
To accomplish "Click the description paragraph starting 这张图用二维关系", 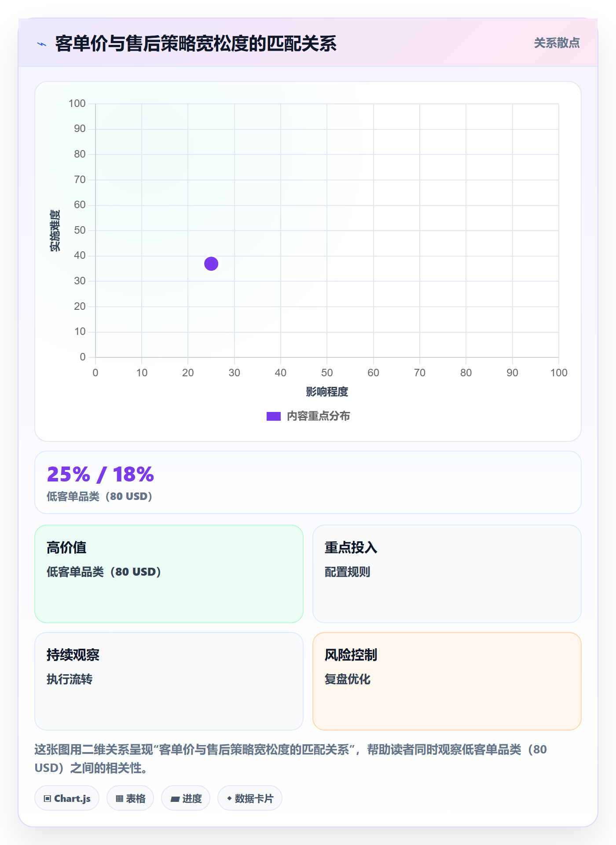I will [290, 759].
